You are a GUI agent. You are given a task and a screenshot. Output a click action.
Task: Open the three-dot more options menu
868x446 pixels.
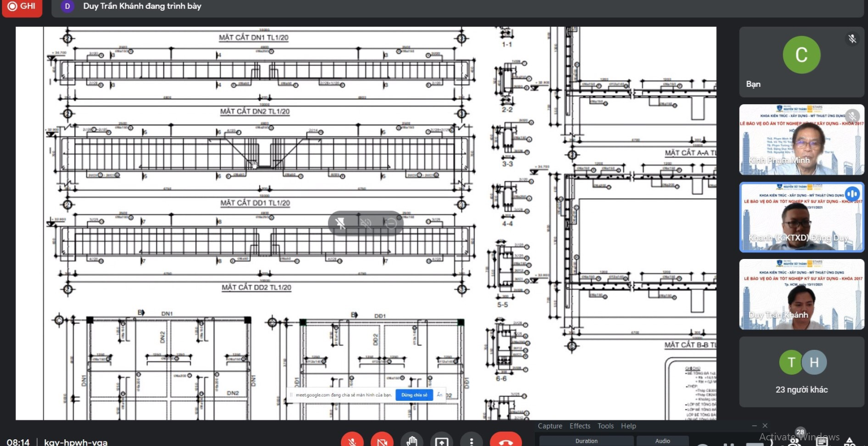pyautogui.click(x=471, y=441)
